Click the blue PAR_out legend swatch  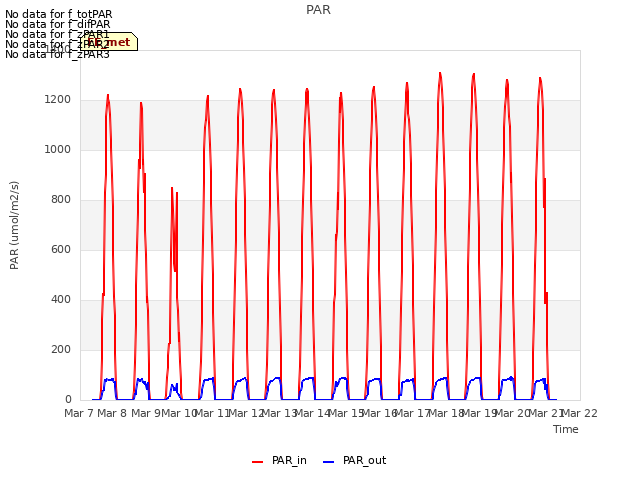(328, 462)
